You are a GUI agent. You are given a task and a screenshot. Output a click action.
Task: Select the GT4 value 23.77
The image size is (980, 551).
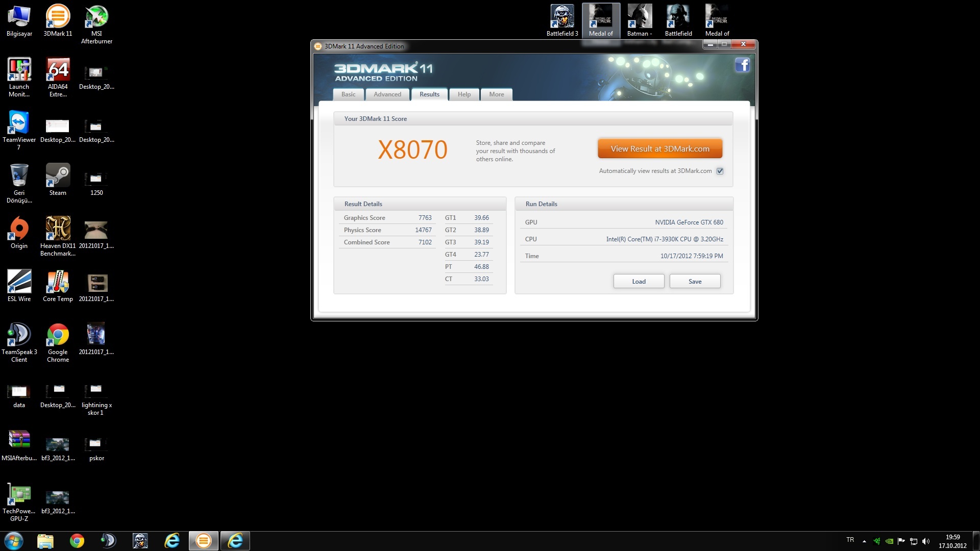coord(481,255)
